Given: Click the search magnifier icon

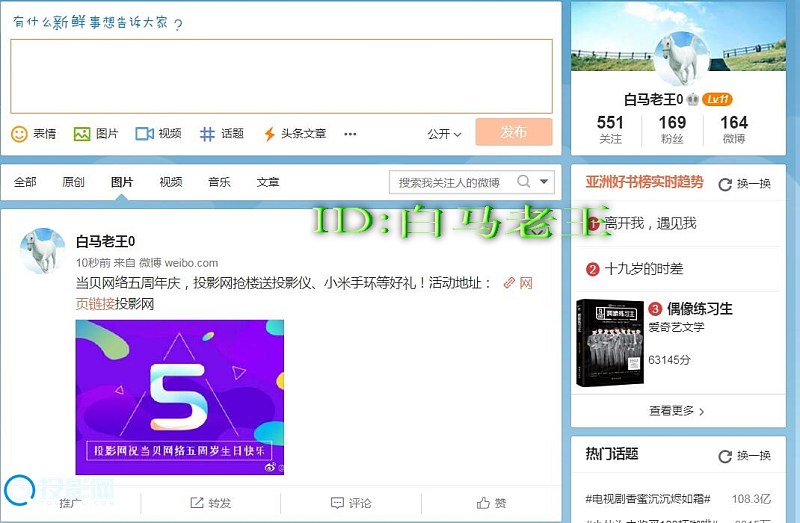Looking at the screenshot, I should click(523, 181).
